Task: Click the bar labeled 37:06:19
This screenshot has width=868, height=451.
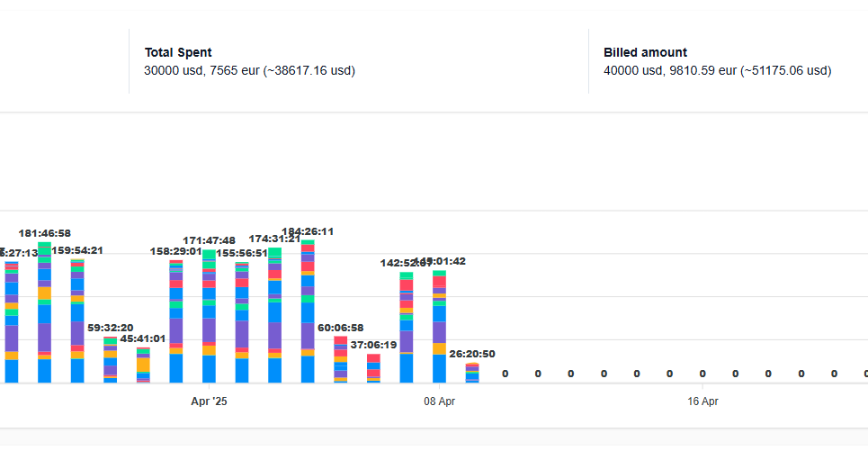Action: coord(373,368)
